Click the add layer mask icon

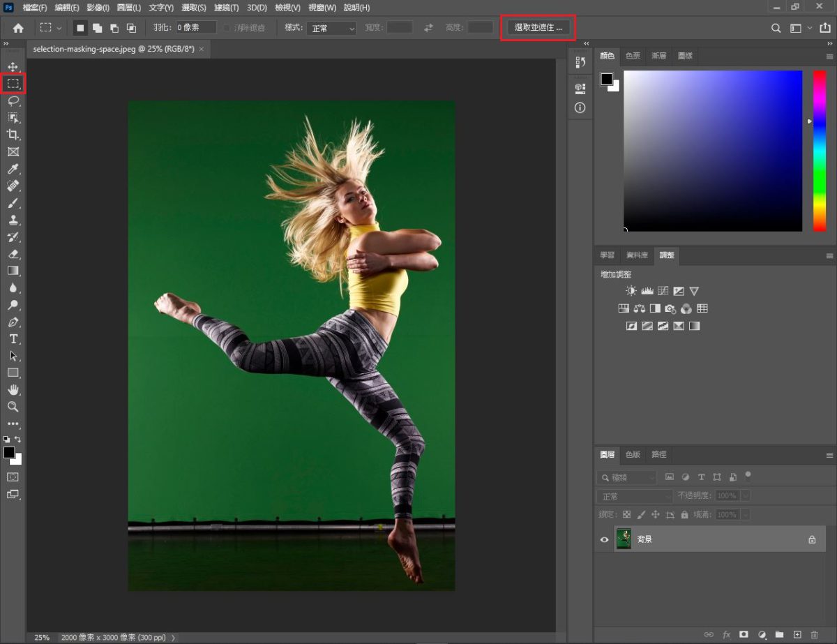pos(743,634)
